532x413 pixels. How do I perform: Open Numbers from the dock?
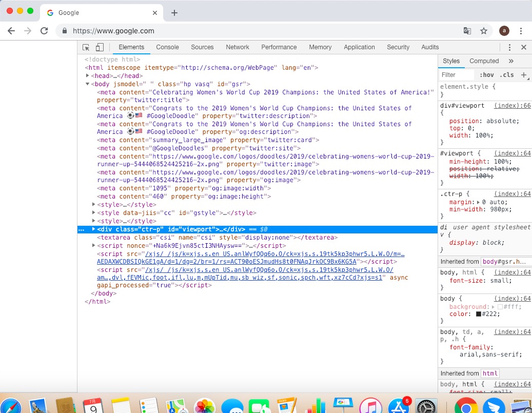click(316, 405)
